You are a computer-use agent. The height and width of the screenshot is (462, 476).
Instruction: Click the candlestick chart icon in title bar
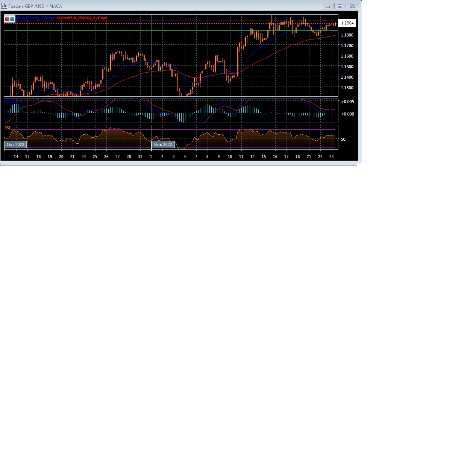point(4,6)
